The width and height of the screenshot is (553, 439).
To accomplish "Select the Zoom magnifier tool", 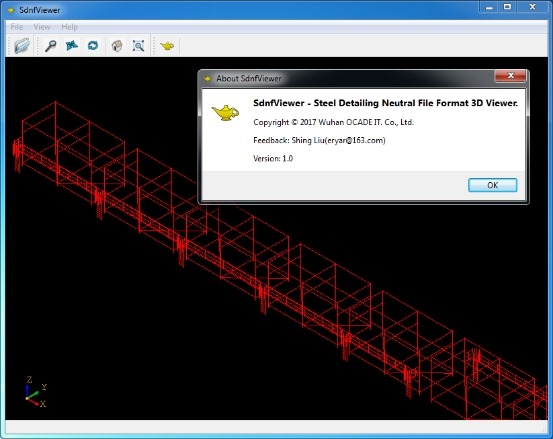I will 51,46.
